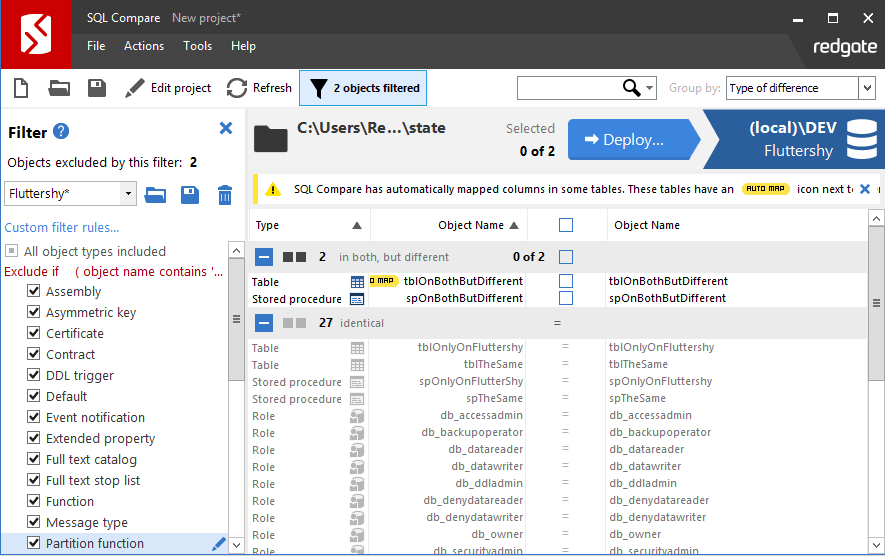The height and width of the screenshot is (556, 885).
Task: Close the Filter panel with the X
Action: [226, 128]
